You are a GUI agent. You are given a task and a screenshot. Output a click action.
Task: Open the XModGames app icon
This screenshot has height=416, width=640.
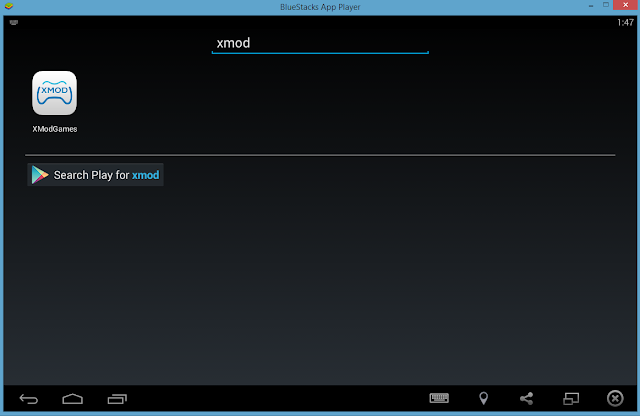pos(54,93)
